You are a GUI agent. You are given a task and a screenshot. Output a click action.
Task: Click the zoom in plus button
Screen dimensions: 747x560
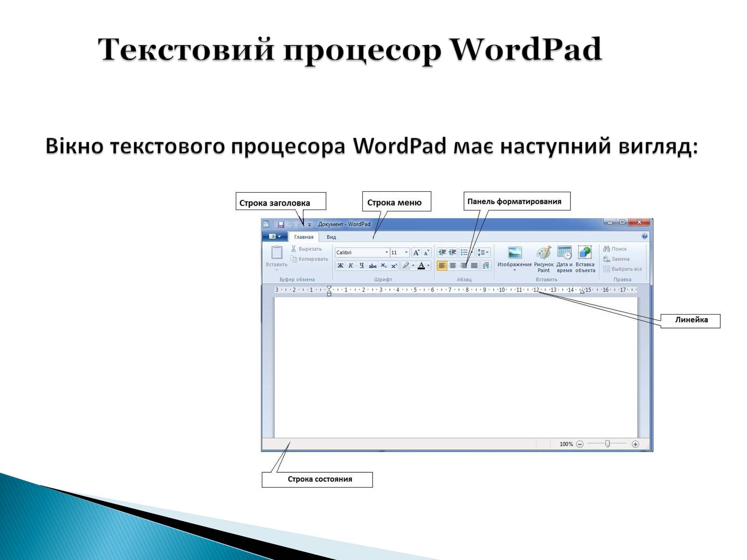pos(635,444)
